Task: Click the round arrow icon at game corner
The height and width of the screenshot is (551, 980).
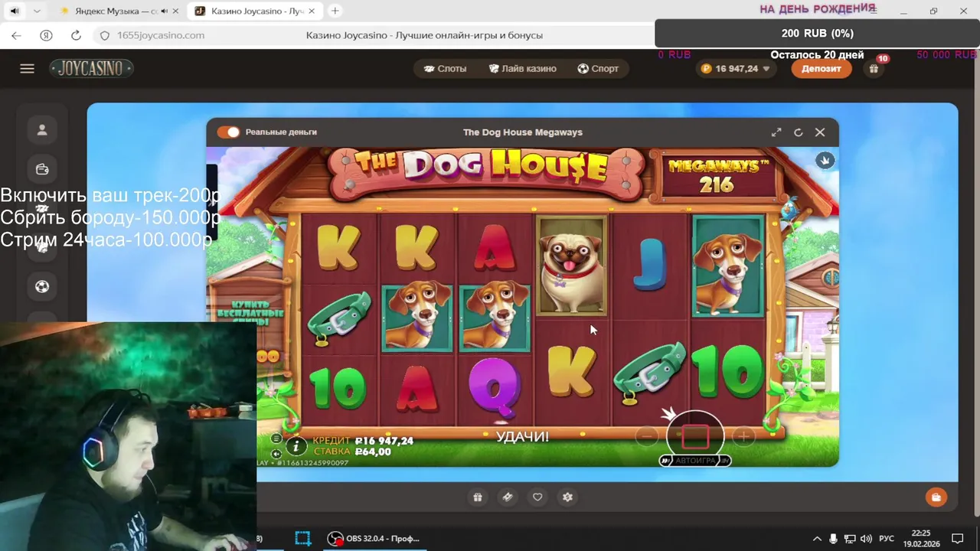Action: point(825,160)
